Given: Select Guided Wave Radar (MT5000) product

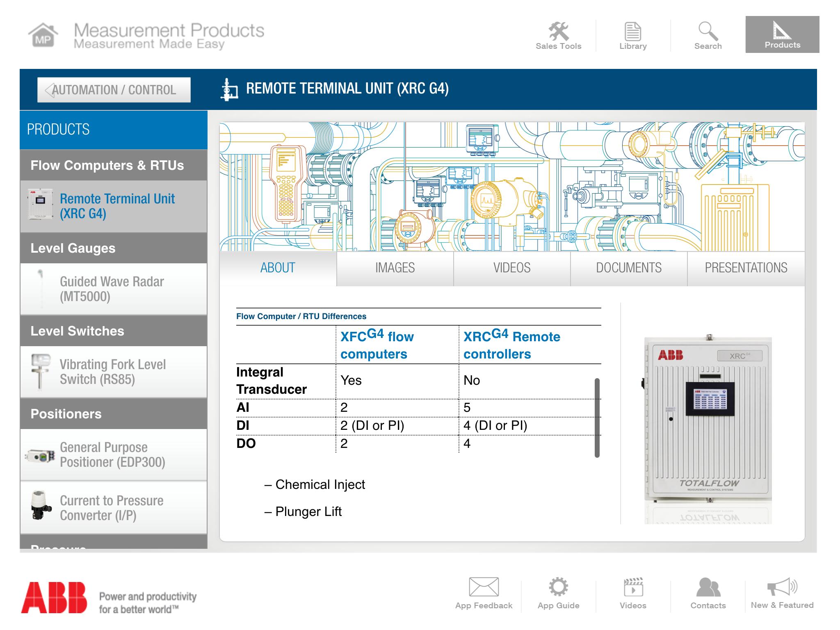Looking at the screenshot, I should pos(111,288).
